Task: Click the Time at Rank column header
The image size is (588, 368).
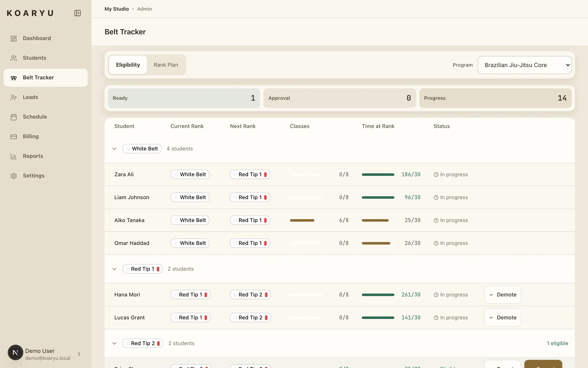Action: tap(378, 126)
